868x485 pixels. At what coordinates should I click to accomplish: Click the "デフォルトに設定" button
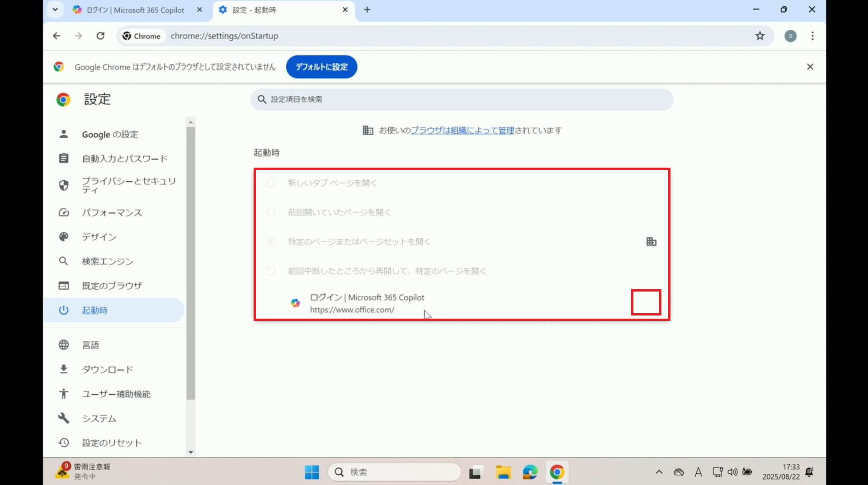(321, 67)
